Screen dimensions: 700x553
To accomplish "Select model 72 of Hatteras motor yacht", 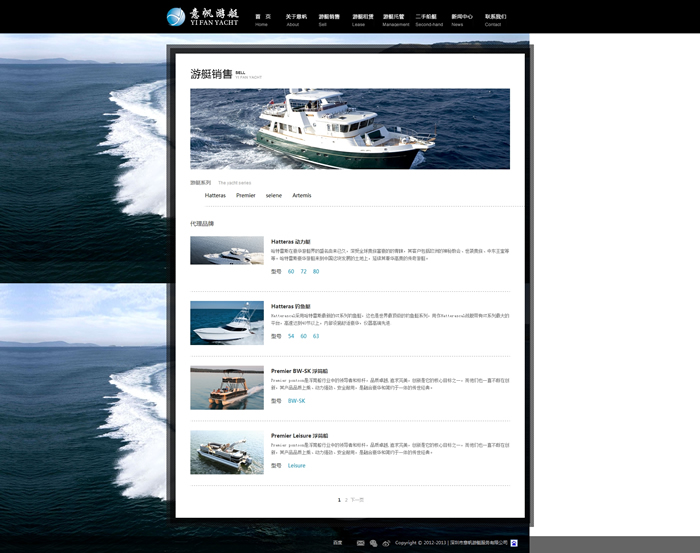I will (304, 271).
